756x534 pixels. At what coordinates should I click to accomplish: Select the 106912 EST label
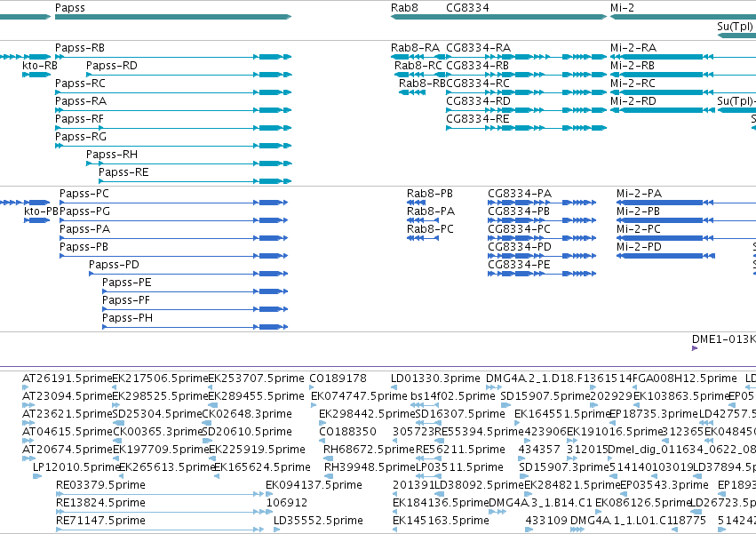pyautogui.click(x=287, y=503)
